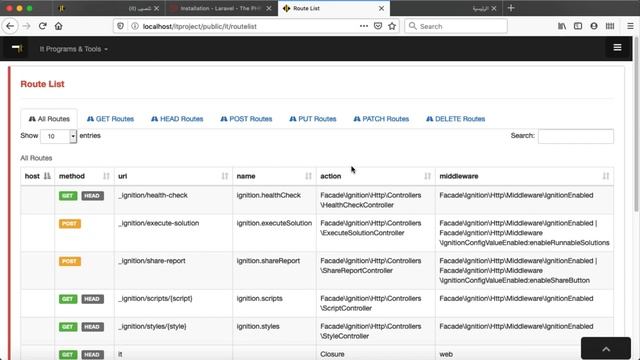Sort table by method column
This screenshot has width=640, height=360.
click(x=84, y=176)
